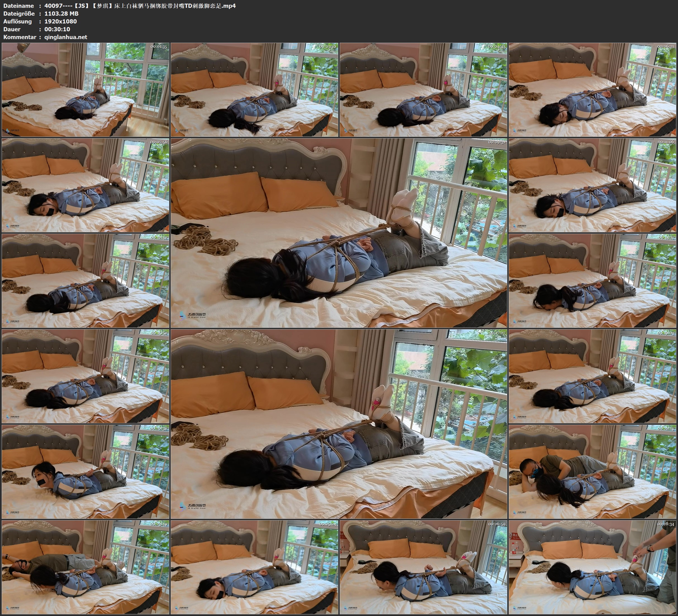Open the 00:25:24 thumbnail

pos(254,567)
